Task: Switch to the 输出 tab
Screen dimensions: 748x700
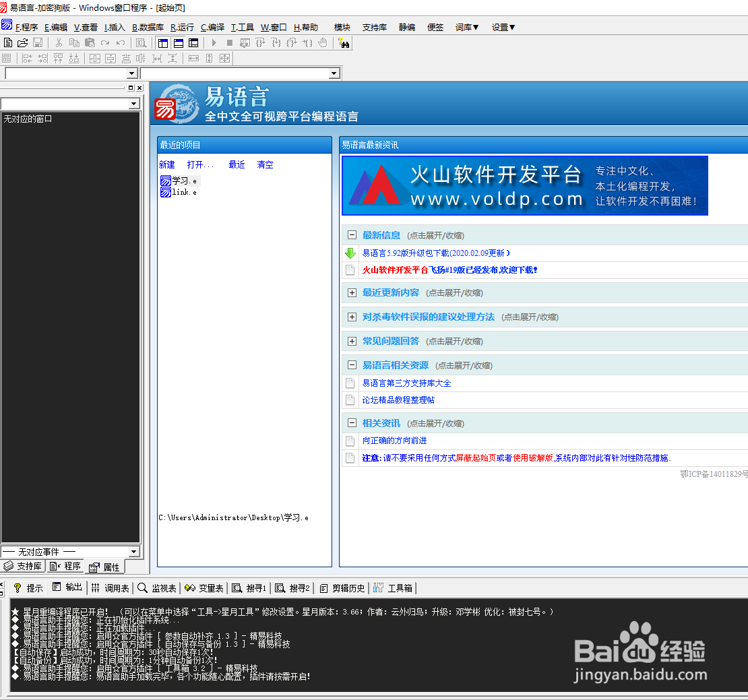Action: pos(67,587)
